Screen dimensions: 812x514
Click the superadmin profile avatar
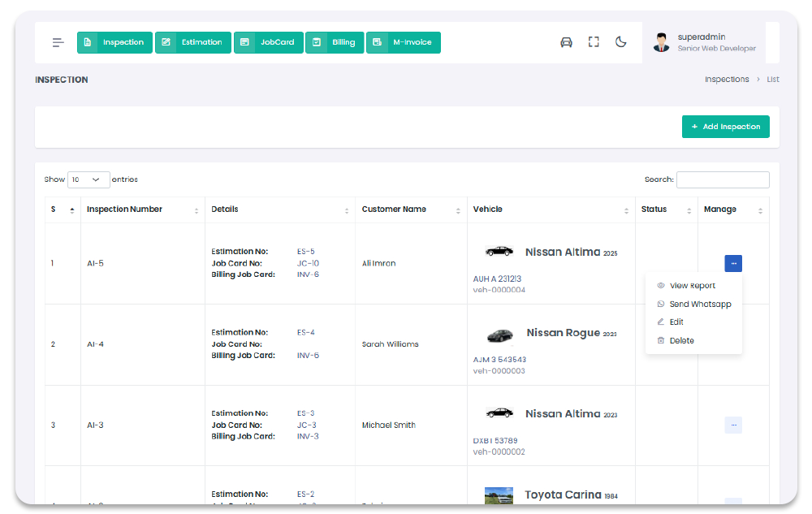click(x=662, y=43)
